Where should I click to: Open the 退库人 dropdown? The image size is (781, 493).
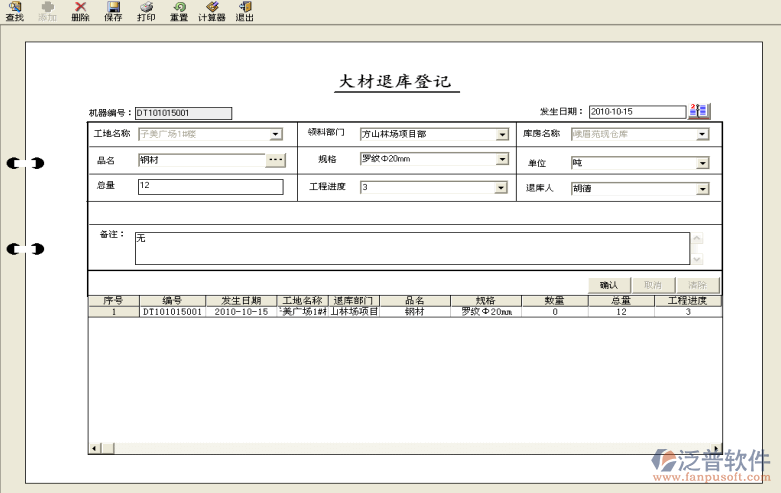click(702, 188)
